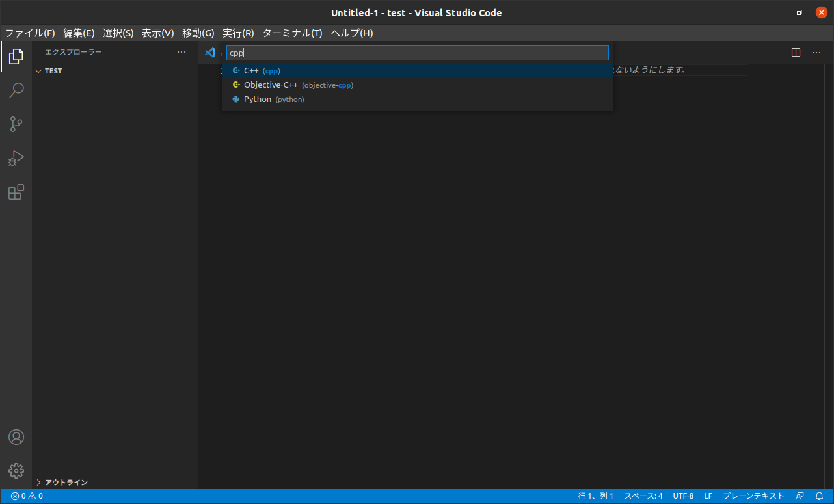Select Objective-C++ language option

click(418, 85)
